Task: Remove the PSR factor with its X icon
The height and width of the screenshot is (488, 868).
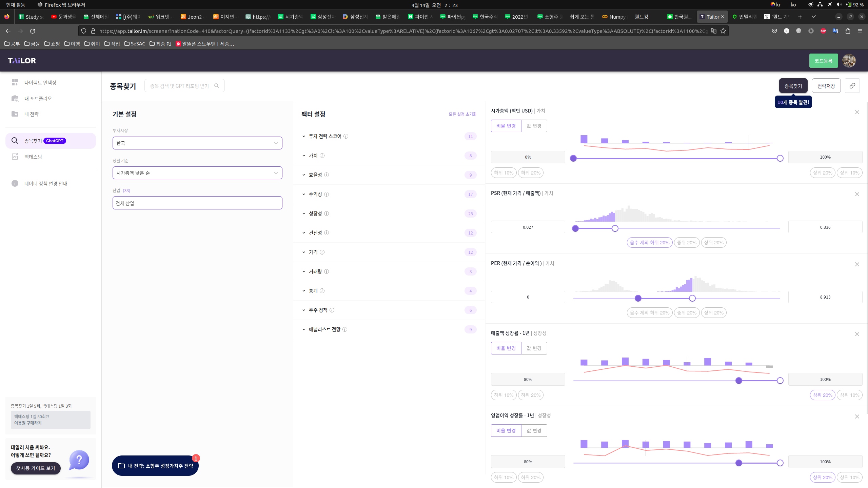Action: pos(857,194)
